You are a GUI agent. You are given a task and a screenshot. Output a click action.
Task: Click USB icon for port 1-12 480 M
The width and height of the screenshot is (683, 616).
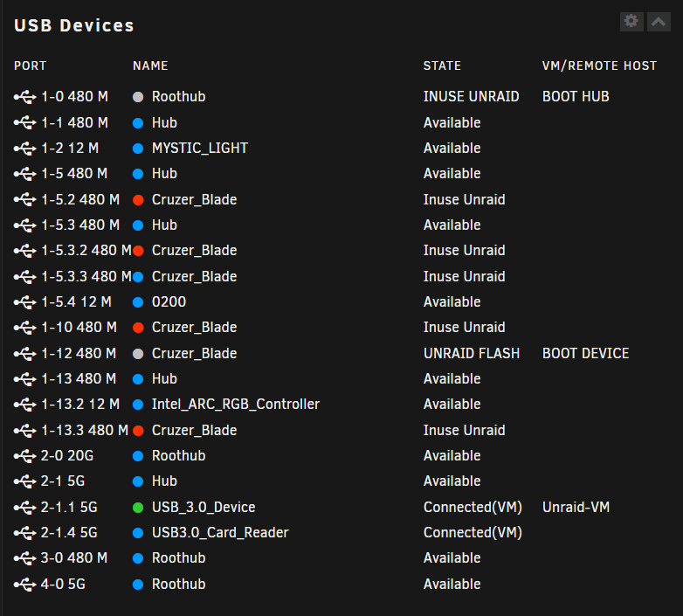pos(24,354)
